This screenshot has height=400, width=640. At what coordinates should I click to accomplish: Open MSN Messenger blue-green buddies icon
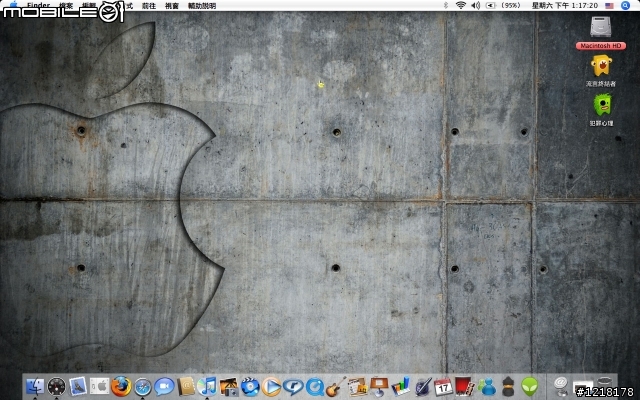click(x=487, y=386)
